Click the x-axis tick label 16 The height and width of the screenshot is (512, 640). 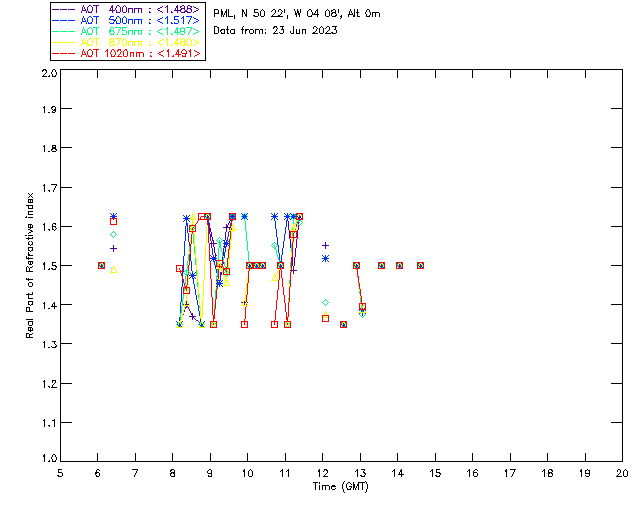pyautogui.click(x=473, y=473)
